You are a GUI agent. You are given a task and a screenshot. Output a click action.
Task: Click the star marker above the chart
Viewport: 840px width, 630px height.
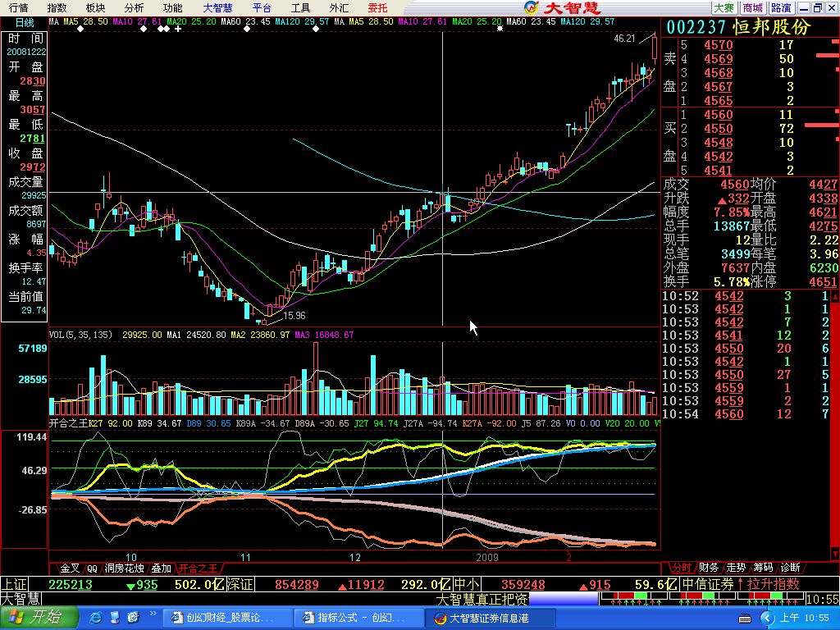click(500, 29)
